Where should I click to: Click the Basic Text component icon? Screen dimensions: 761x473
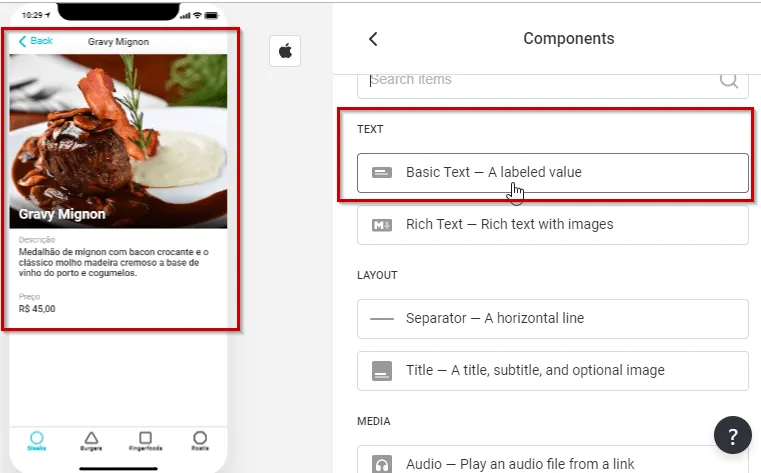pos(382,172)
